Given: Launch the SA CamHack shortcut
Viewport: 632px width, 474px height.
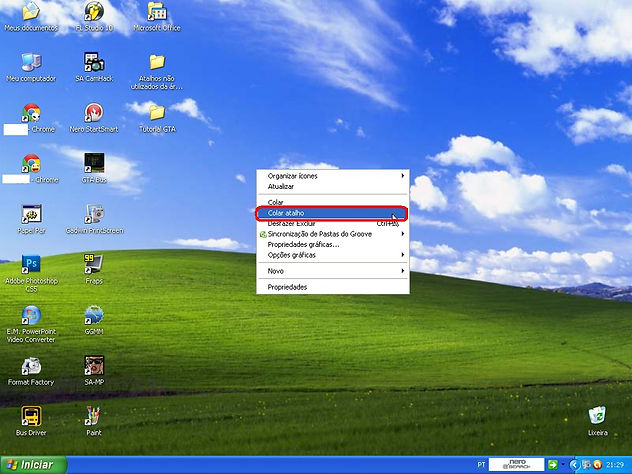Looking at the screenshot, I should 94,67.
